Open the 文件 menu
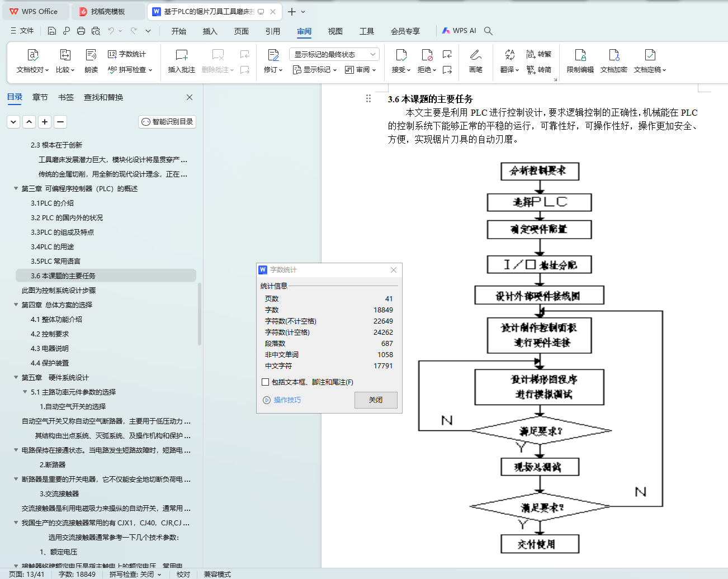728x579 pixels. 22,31
